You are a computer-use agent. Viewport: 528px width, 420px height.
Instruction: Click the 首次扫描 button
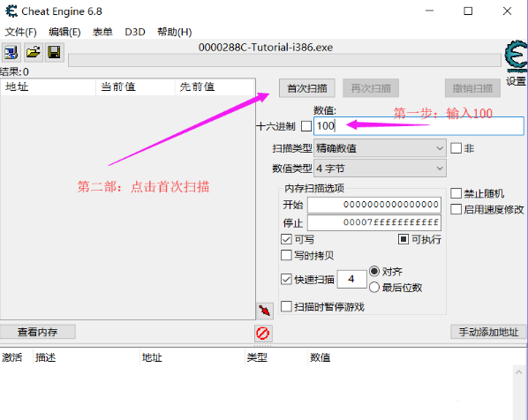point(306,88)
